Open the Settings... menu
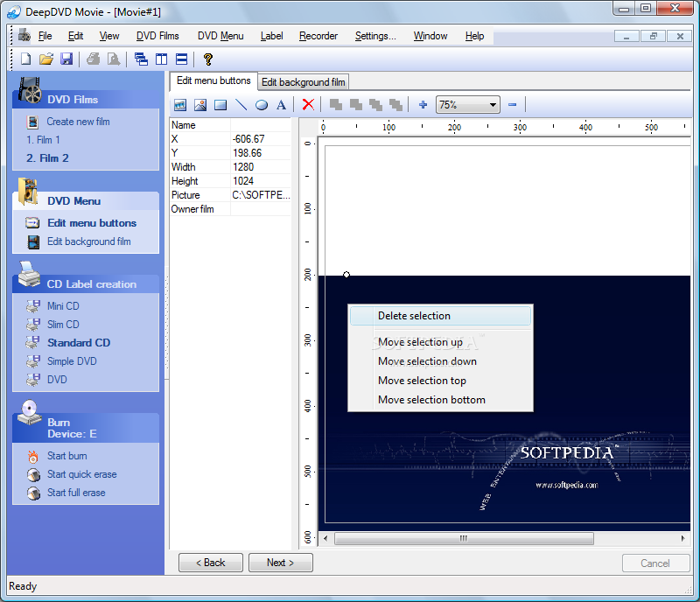The height and width of the screenshot is (602, 700). 375,36
